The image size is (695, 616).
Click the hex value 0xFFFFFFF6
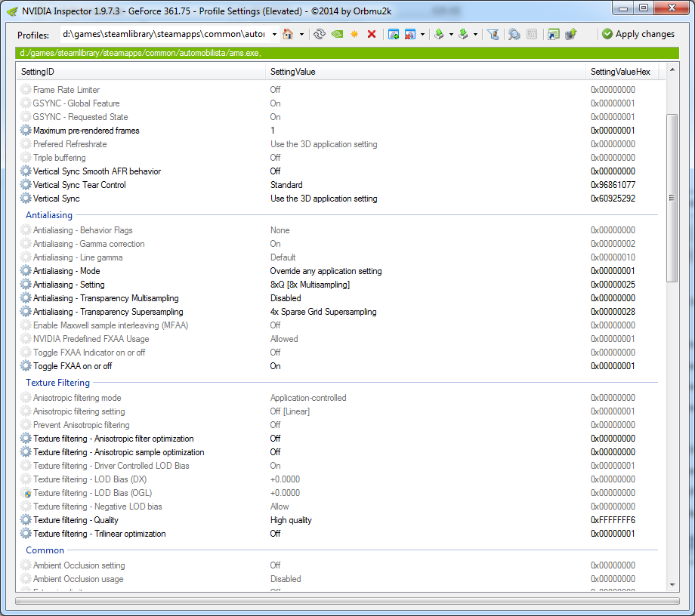click(613, 520)
